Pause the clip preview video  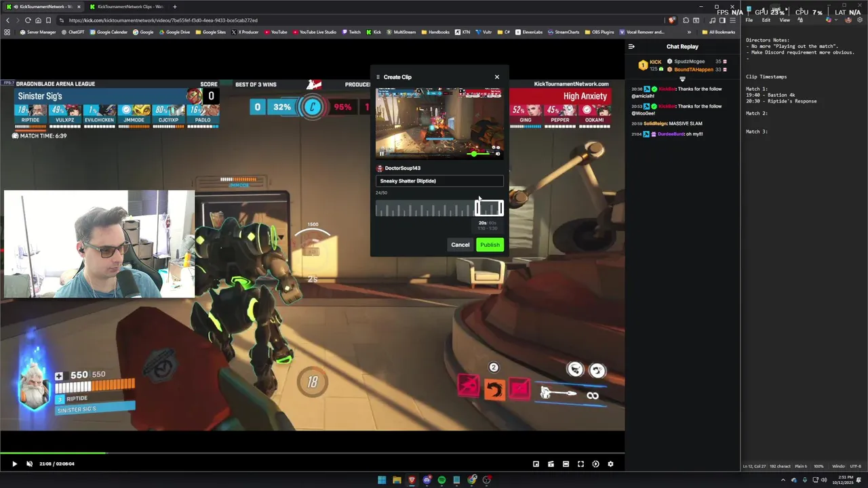[382, 153]
